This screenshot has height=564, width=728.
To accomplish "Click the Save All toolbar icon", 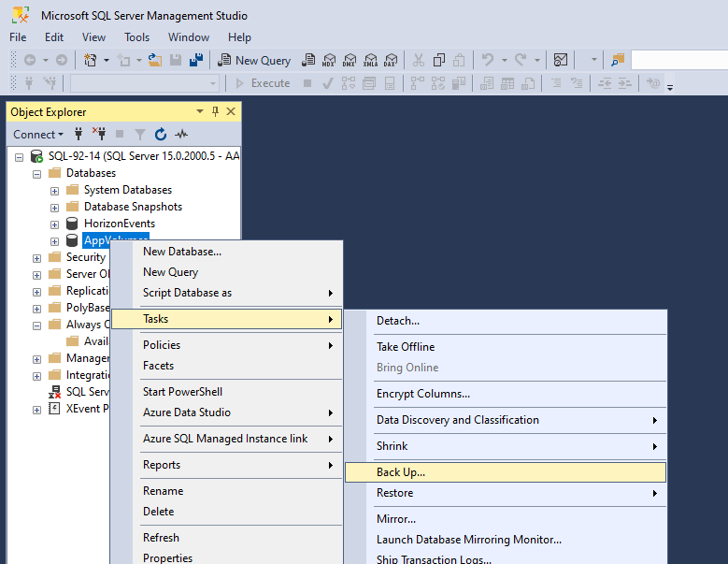I will pyautogui.click(x=195, y=60).
